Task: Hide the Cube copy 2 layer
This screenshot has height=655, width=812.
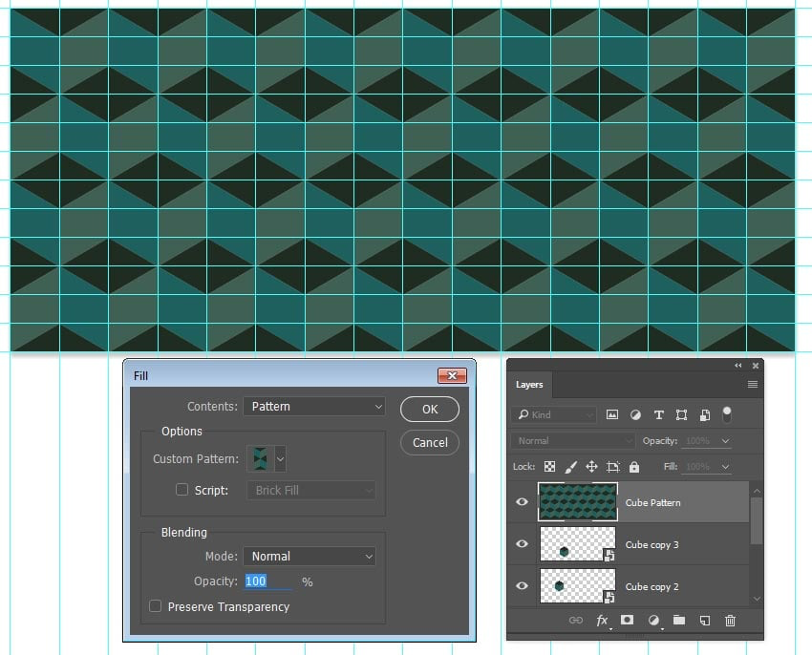Action: click(522, 585)
